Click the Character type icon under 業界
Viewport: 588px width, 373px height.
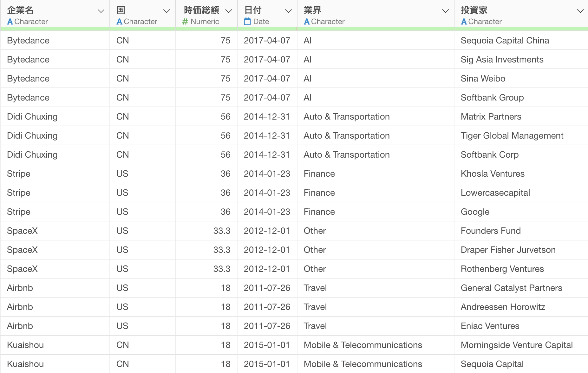tap(307, 22)
